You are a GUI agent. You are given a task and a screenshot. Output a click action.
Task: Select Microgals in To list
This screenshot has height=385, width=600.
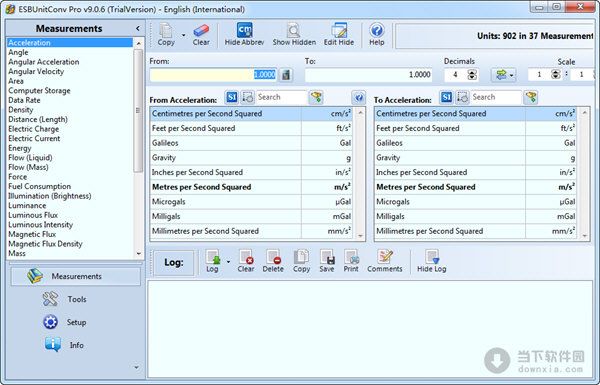click(475, 202)
